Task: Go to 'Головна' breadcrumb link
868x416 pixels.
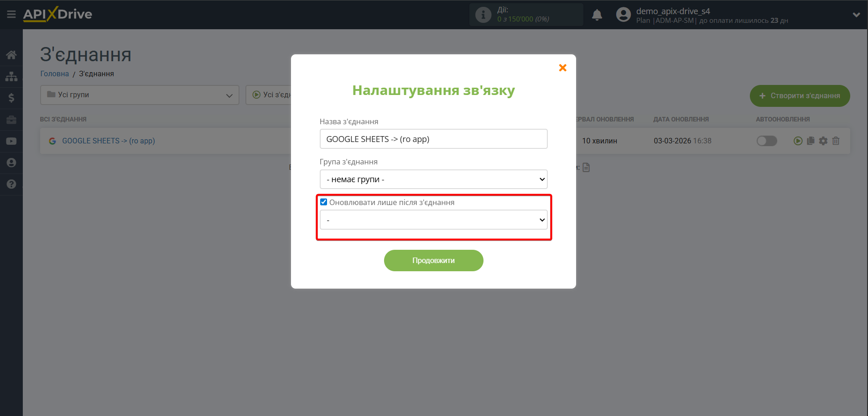Action: tap(54, 73)
